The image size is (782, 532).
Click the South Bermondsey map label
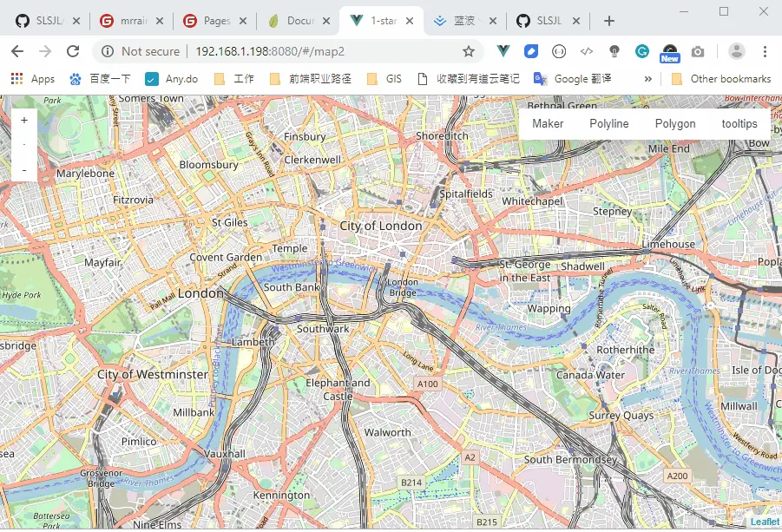coord(570,460)
